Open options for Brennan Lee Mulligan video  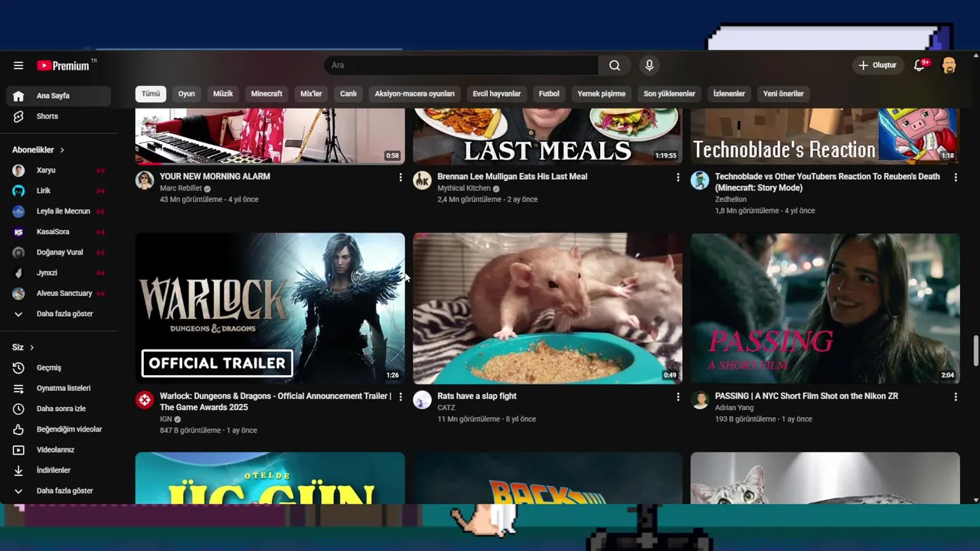pos(678,177)
